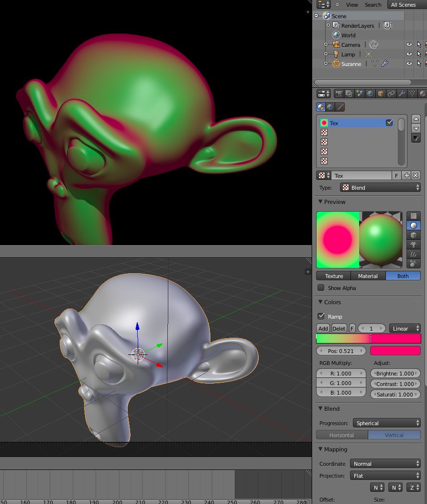Screen dimensions: 427x504
Task: Expand the Camera item in outliner
Action: point(326,44)
